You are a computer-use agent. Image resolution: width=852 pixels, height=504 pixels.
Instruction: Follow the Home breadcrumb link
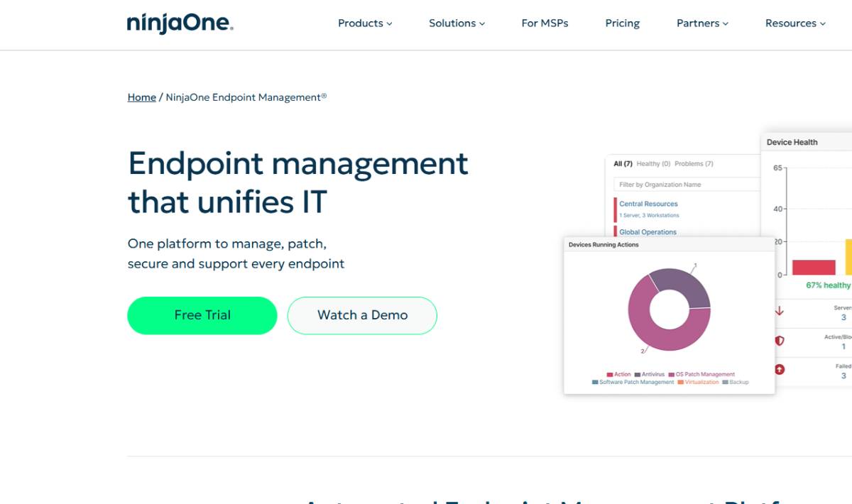click(142, 97)
